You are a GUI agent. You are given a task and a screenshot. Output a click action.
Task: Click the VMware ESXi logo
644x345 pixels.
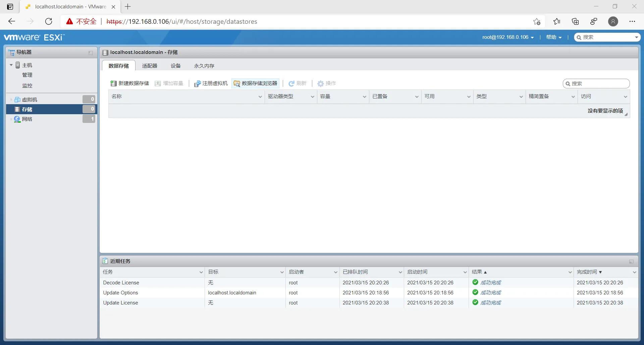[x=34, y=37]
